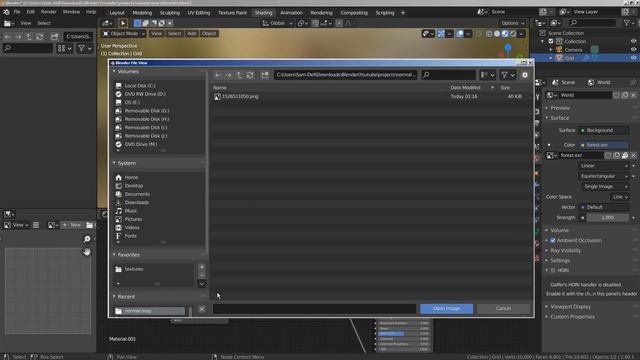This screenshot has width=640, height=360.
Task: Toggle the HDRI panel checkbox
Action: [553, 270]
